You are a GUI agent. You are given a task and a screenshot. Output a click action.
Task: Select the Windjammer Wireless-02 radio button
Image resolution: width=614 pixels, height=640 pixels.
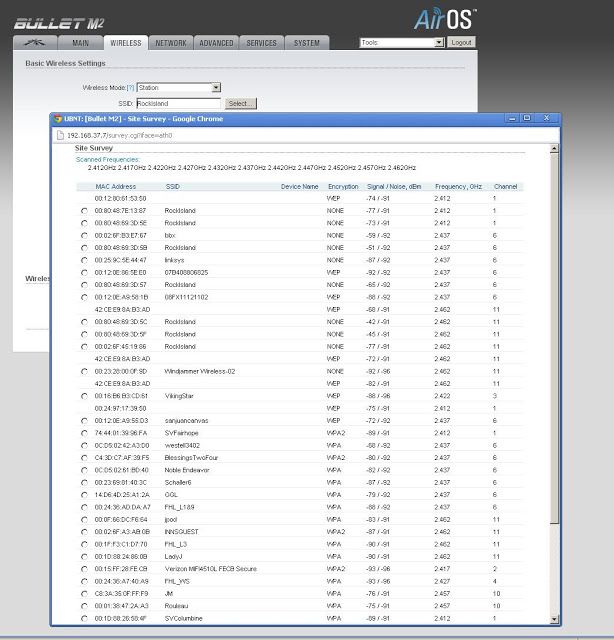point(84,371)
